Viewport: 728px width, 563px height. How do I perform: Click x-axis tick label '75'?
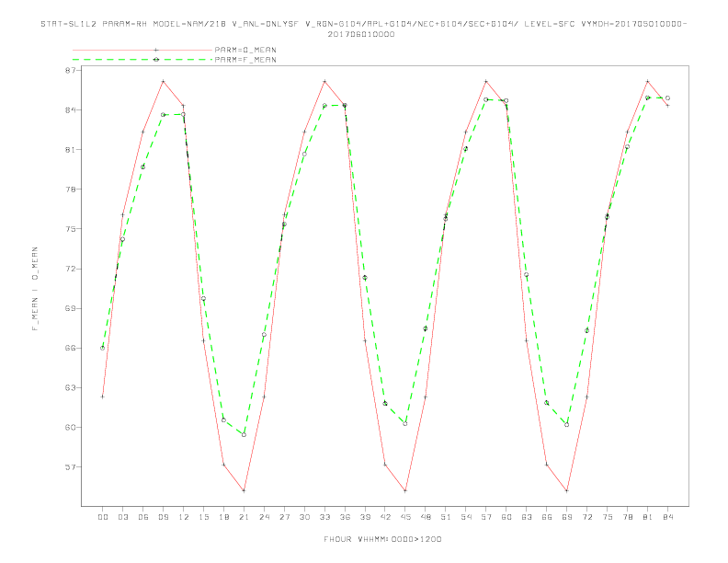[608, 517]
